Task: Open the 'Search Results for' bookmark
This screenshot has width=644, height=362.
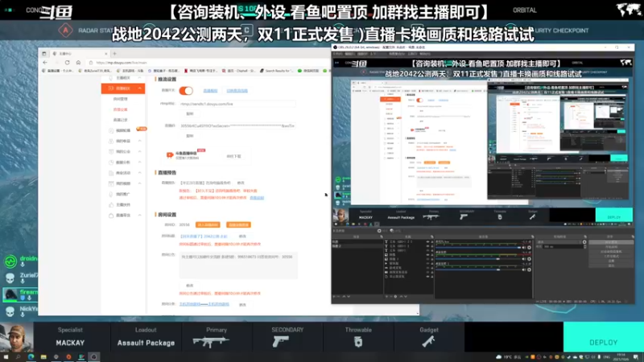Action: (x=276, y=71)
